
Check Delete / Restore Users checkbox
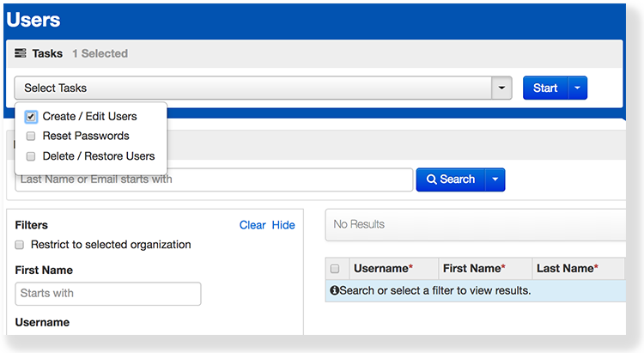click(x=31, y=156)
